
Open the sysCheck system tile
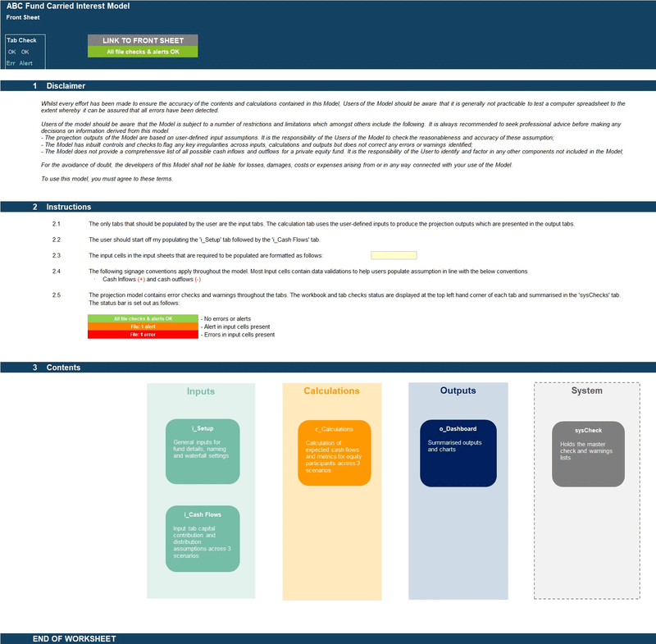tap(588, 453)
